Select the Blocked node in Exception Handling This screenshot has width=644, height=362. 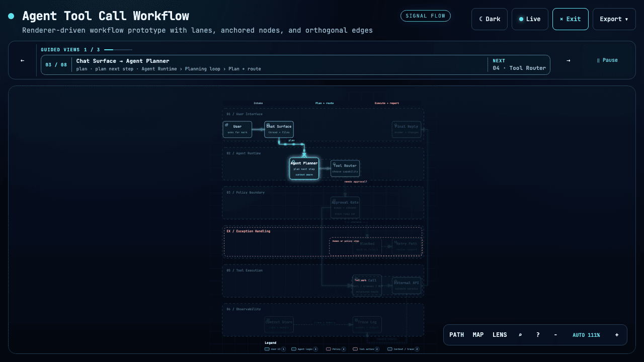(x=367, y=246)
